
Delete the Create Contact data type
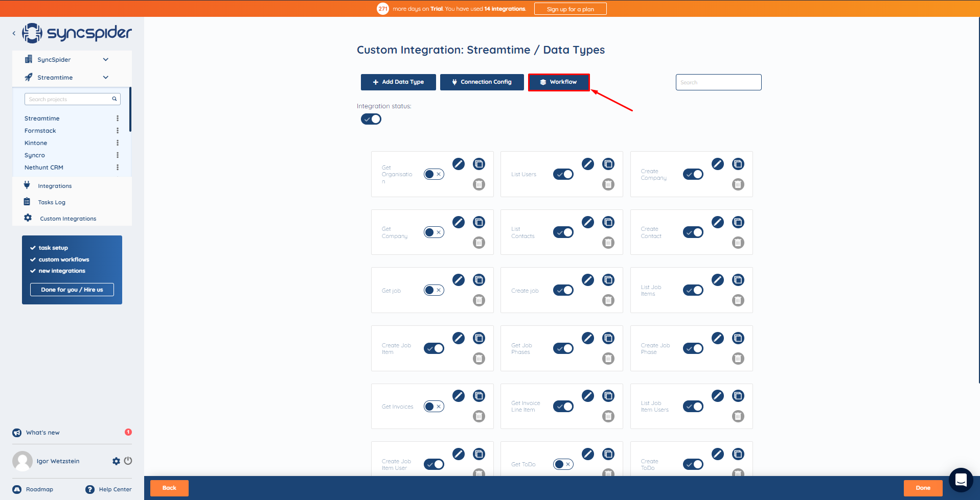point(738,243)
